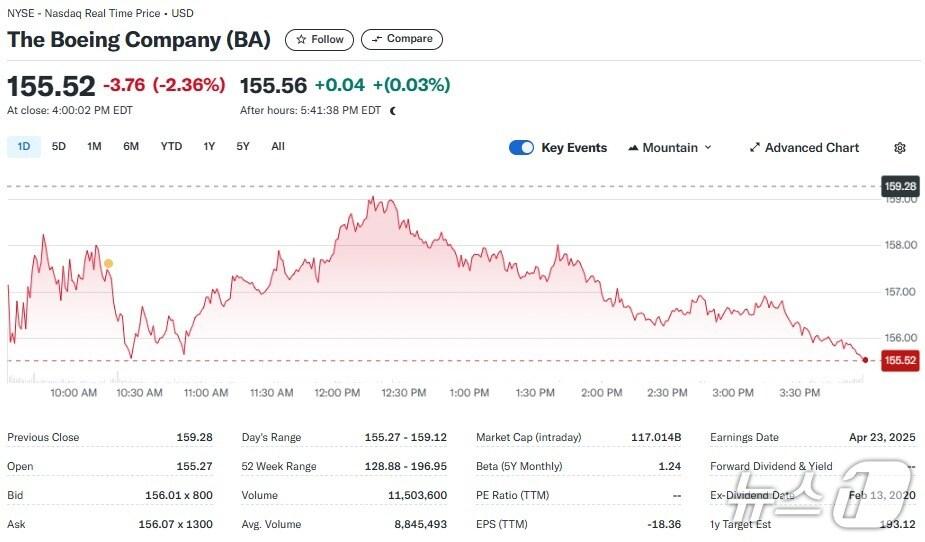Open the Advanced Chart link
The height and width of the screenshot is (542, 925).
pos(811,148)
